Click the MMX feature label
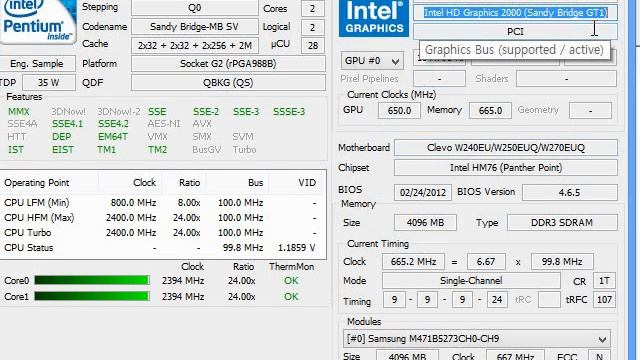640x360 pixels. (19, 112)
